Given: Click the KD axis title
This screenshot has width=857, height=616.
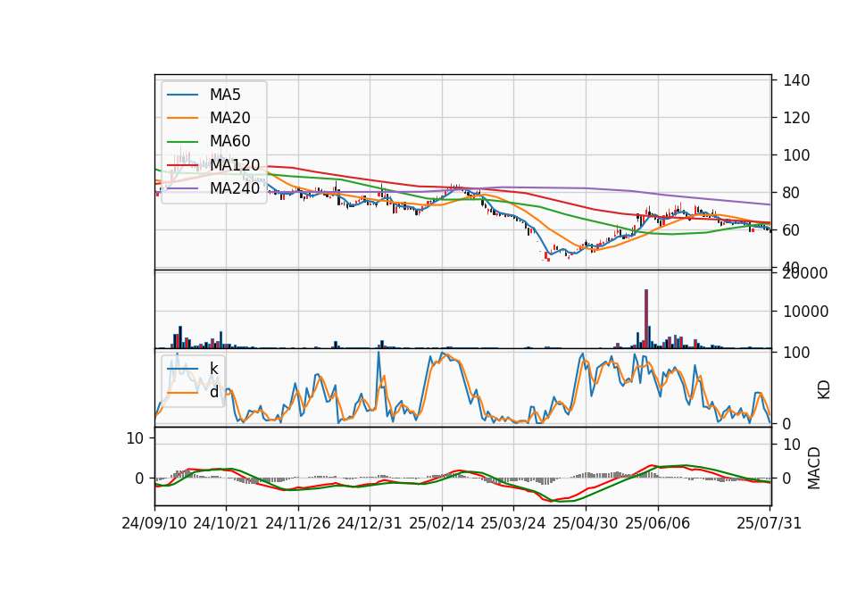Looking at the screenshot, I should pos(824,390).
